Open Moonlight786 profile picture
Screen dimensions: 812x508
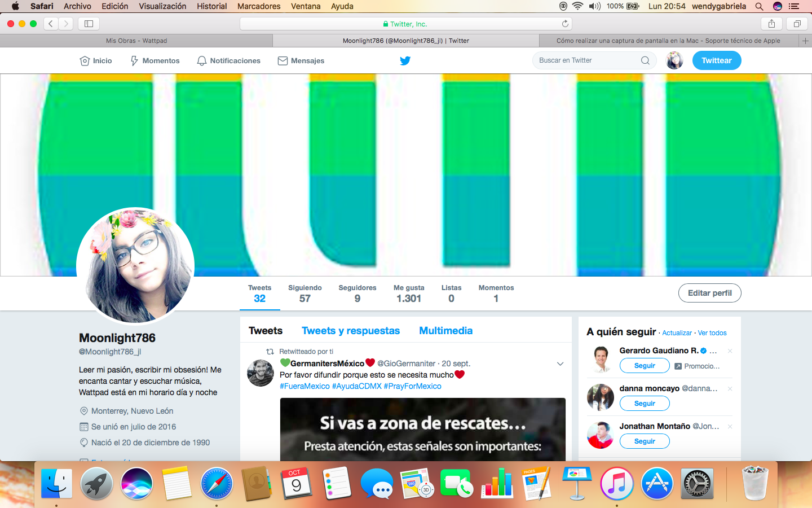click(135, 266)
